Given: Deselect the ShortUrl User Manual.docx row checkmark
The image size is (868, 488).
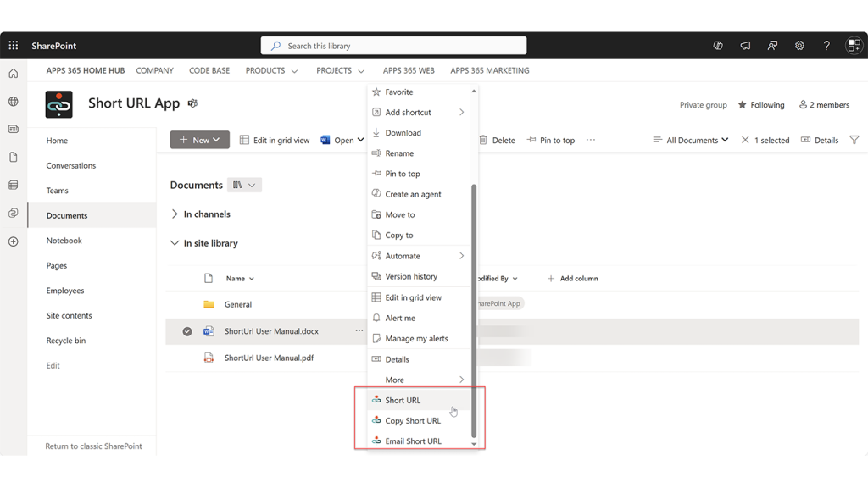Looking at the screenshot, I should pos(187,331).
